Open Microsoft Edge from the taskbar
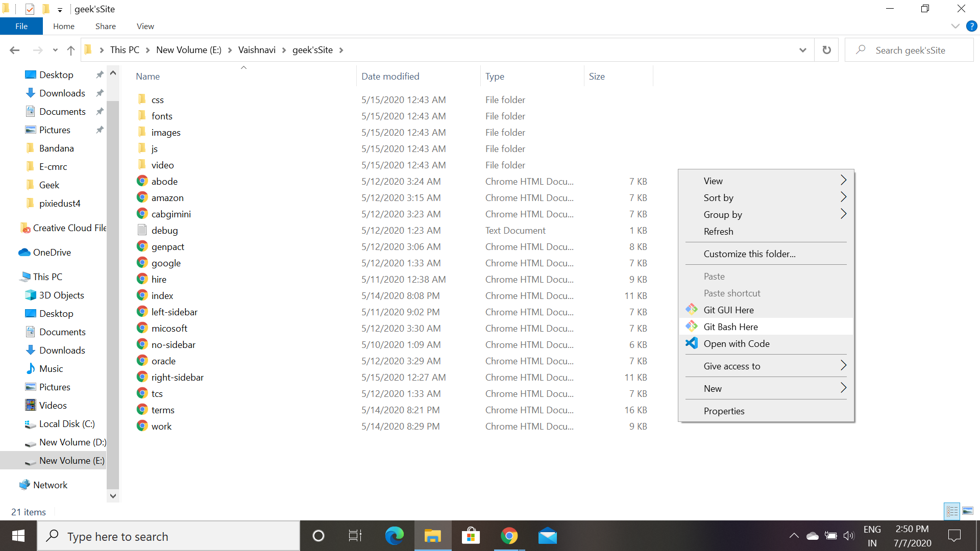 (x=394, y=536)
